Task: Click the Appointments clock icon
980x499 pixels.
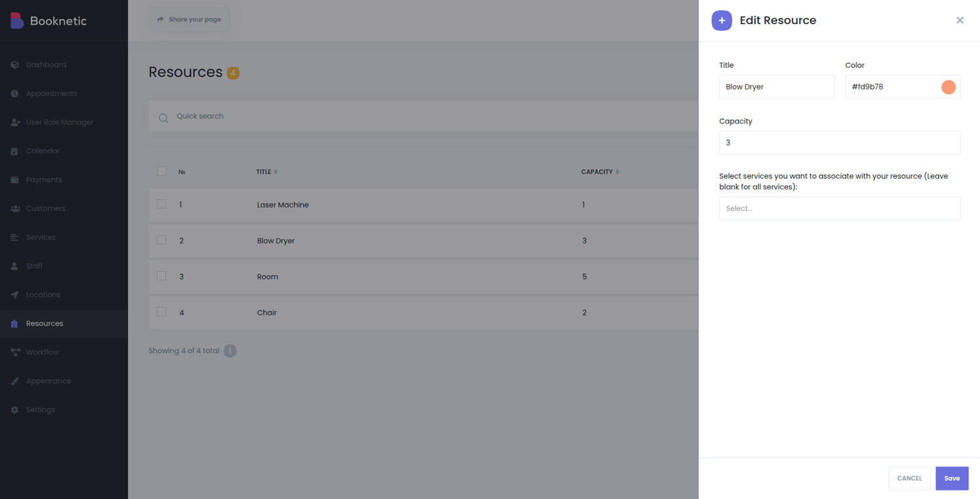Action: pos(14,93)
